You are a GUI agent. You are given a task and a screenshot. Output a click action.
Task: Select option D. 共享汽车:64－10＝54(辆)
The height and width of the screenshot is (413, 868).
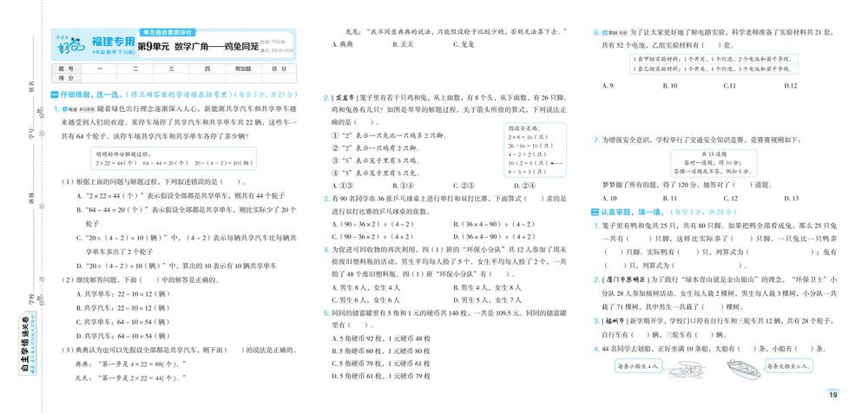(x=122, y=336)
